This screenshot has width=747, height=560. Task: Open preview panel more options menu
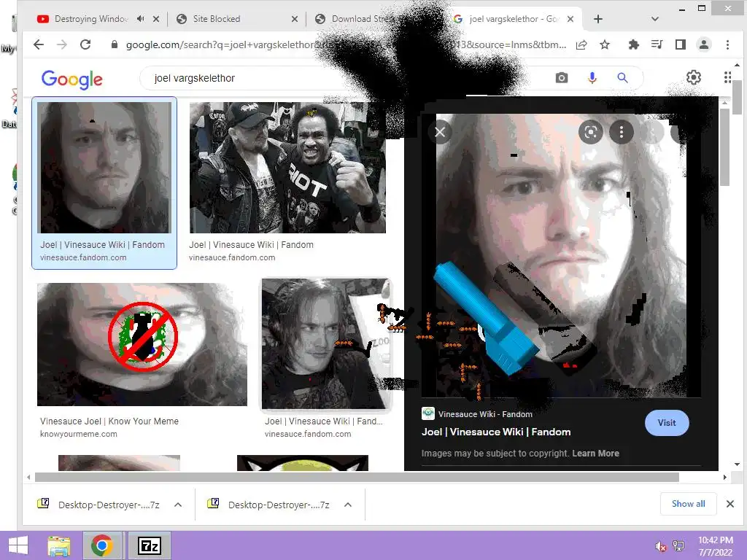coord(622,132)
